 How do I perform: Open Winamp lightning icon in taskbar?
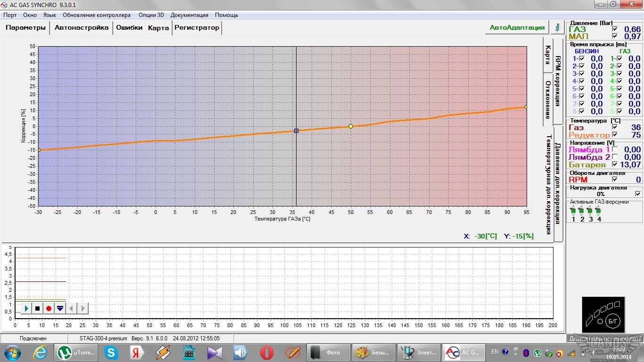tap(163, 353)
